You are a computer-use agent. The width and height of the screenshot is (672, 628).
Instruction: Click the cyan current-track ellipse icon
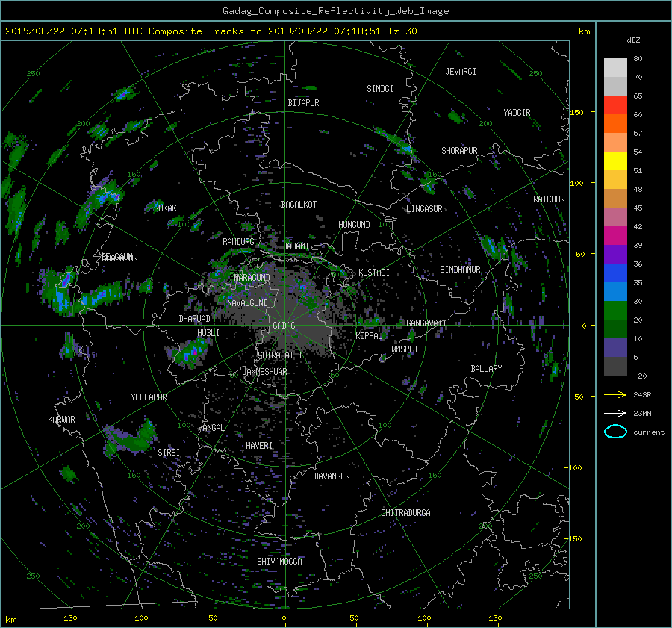[615, 432]
